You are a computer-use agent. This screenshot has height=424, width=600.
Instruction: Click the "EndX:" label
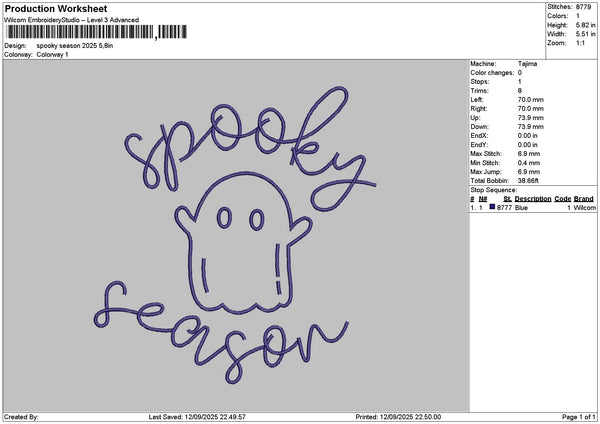click(479, 136)
